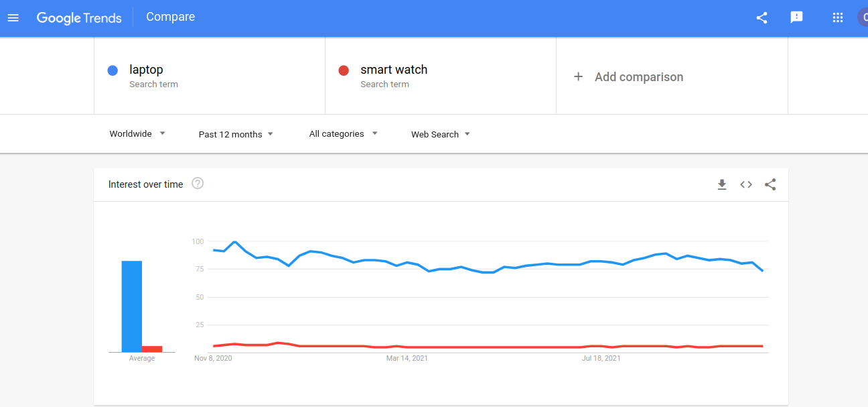The width and height of the screenshot is (868, 407).
Task: Go to Google Trends home via the logo
Action: coord(79,18)
